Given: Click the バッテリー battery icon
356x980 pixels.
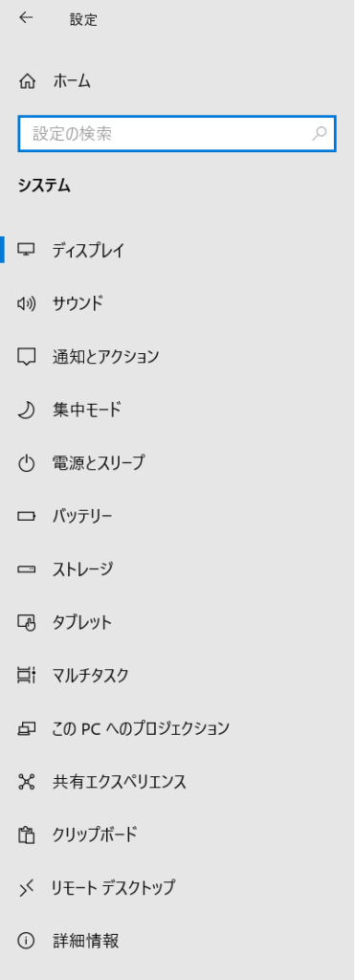Looking at the screenshot, I should (x=26, y=516).
